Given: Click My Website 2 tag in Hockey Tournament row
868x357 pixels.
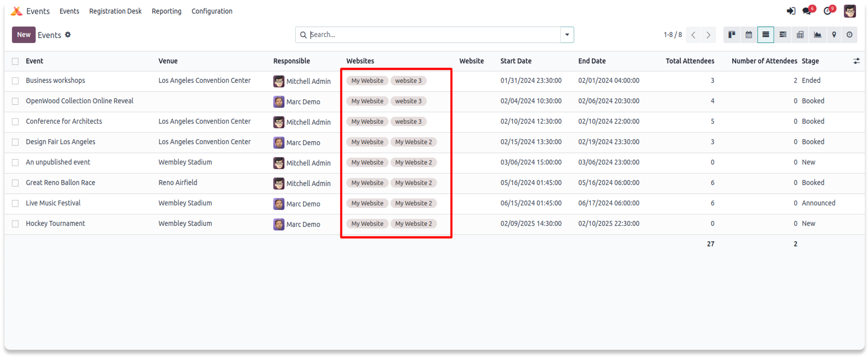Looking at the screenshot, I should pyautogui.click(x=414, y=224).
